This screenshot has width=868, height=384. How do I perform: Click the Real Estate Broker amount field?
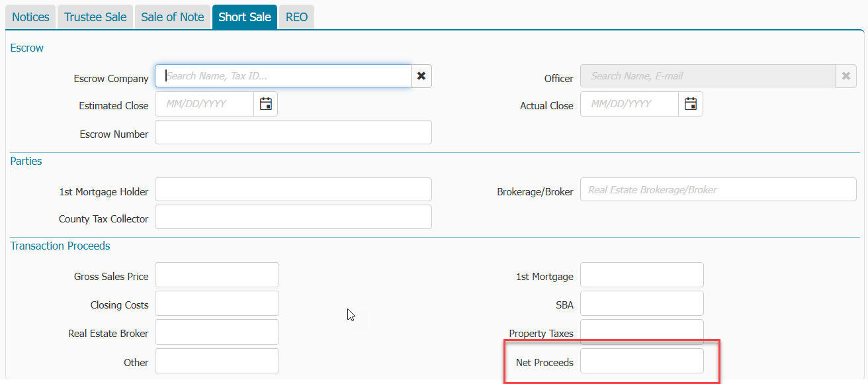point(217,332)
